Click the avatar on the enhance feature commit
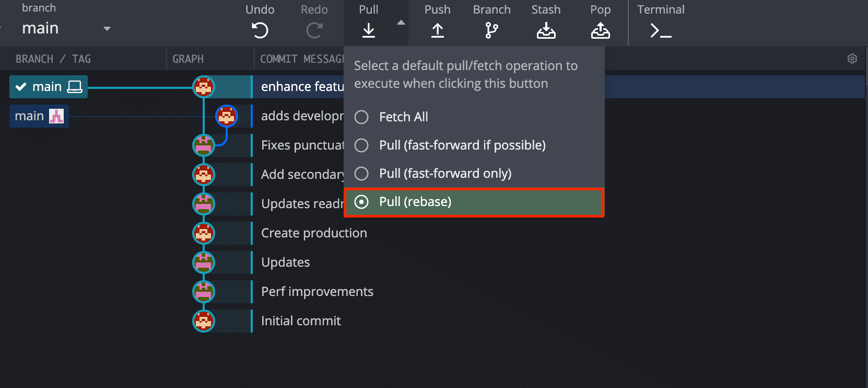Screen dimensions: 868x388 pos(204,87)
